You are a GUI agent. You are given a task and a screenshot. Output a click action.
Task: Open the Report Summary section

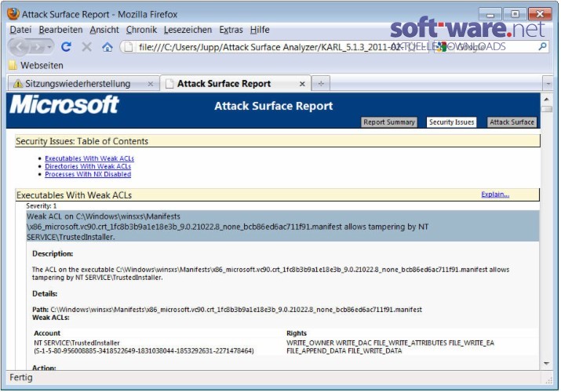pyautogui.click(x=389, y=122)
